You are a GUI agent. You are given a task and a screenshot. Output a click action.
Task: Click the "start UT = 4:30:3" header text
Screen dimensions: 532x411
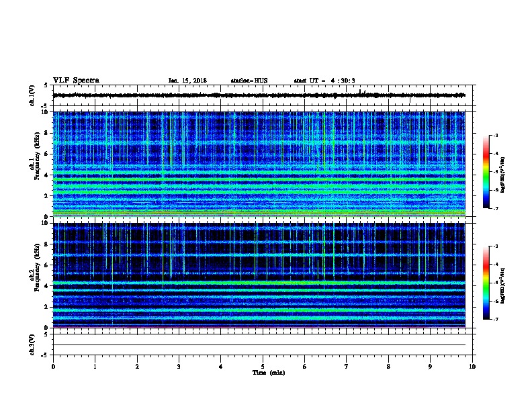(324, 81)
